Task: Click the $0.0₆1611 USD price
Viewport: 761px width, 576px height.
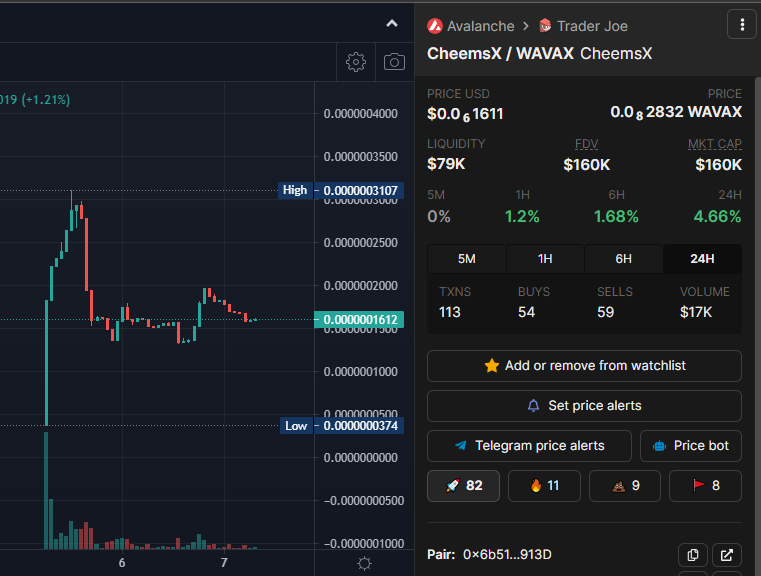Action: pyautogui.click(x=465, y=114)
